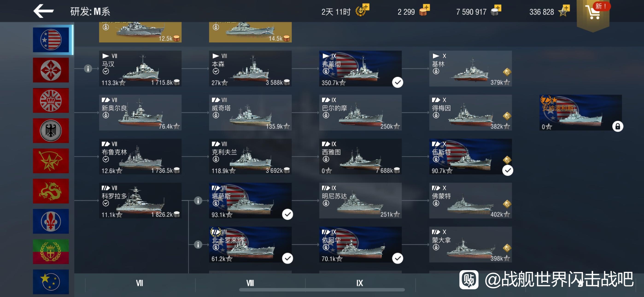Image resolution: width=644 pixels, height=297 pixels.
Task: Open info bubble beside 马汉 branch
Action: click(88, 69)
